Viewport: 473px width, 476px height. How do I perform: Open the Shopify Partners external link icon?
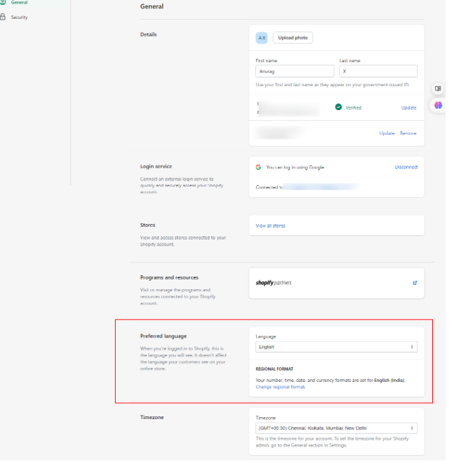coord(415,283)
